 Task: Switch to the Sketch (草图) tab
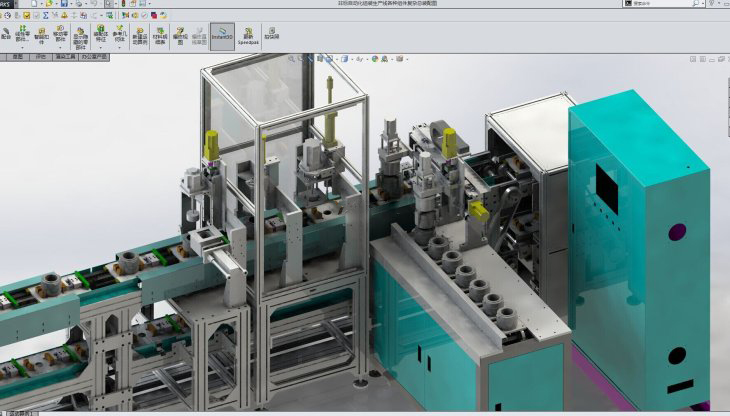(17, 58)
